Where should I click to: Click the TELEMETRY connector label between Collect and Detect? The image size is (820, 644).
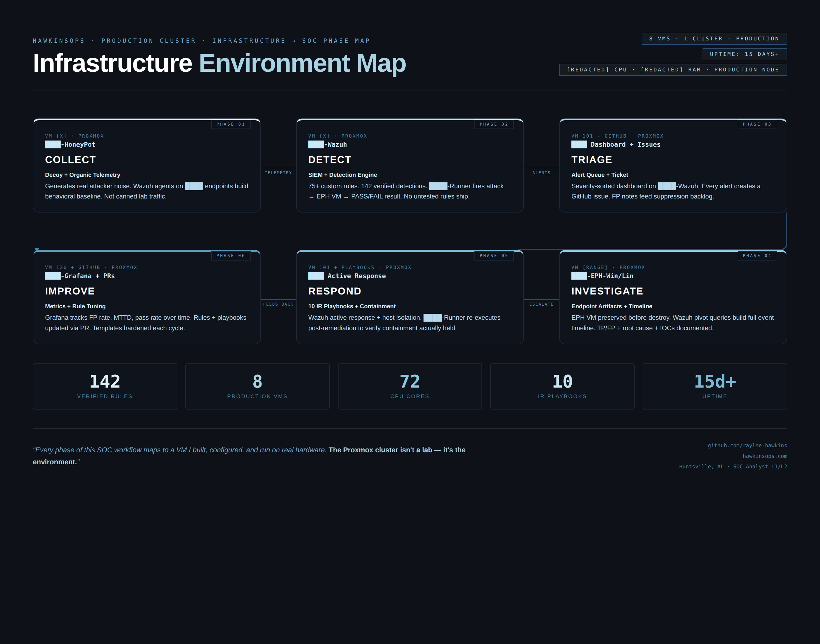pos(279,173)
